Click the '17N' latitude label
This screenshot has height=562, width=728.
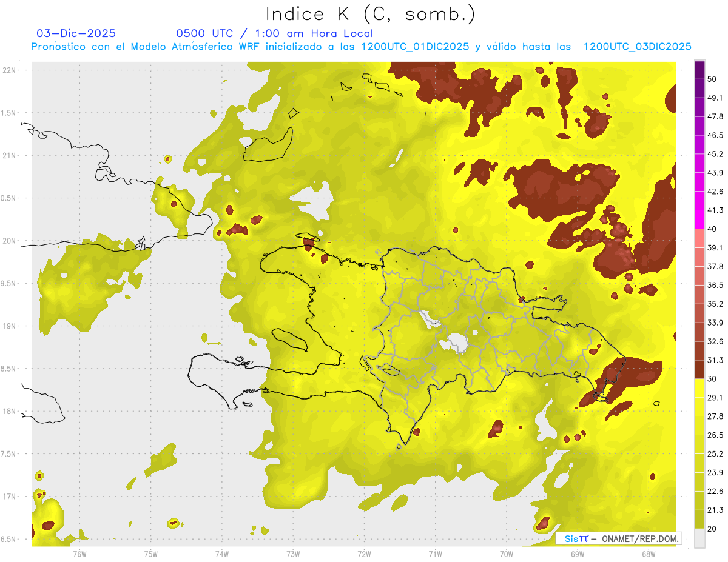[9, 497]
